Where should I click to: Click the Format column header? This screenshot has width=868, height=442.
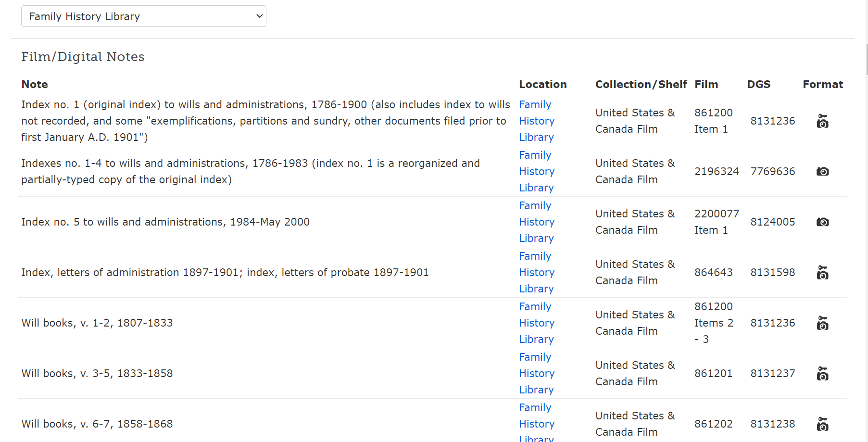coord(822,84)
